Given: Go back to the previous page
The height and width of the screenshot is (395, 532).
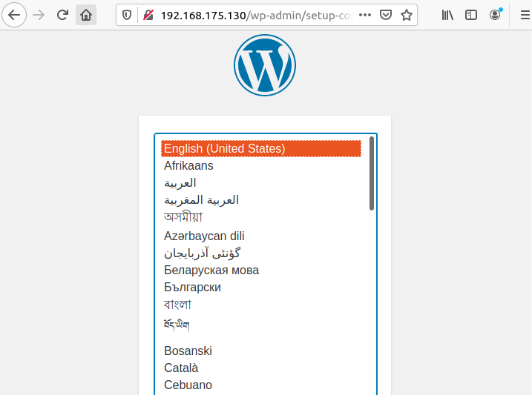Looking at the screenshot, I should [x=14, y=15].
